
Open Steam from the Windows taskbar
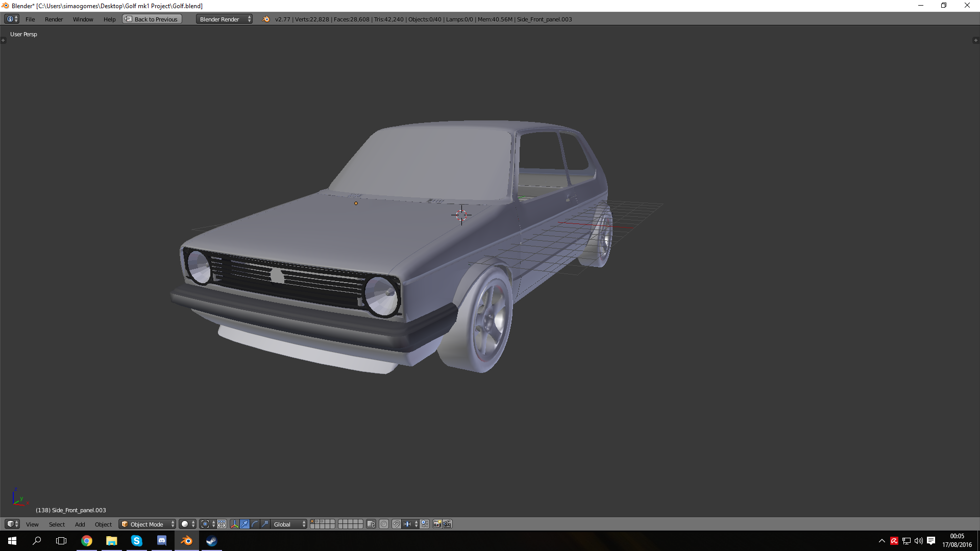click(x=211, y=541)
